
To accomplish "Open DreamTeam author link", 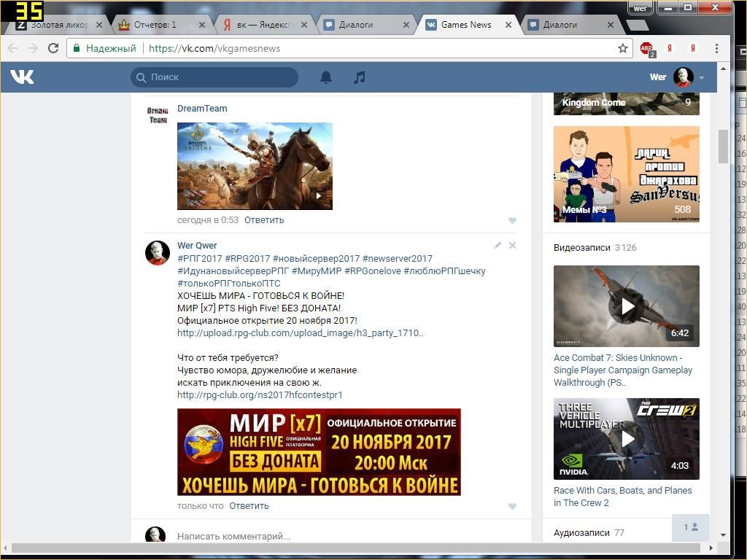I will (x=202, y=108).
